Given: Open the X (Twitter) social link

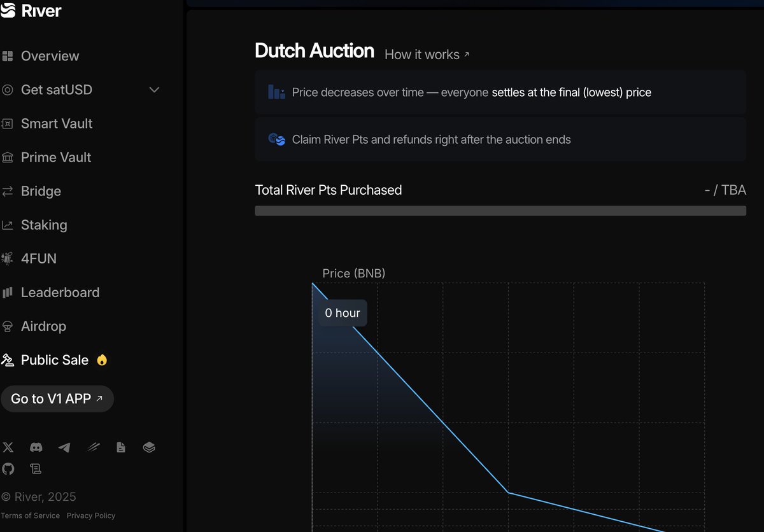Looking at the screenshot, I should coord(8,447).
